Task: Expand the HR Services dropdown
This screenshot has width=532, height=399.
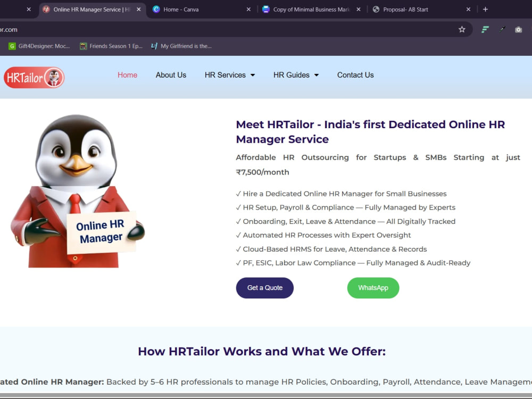Action: click(230, 75)
